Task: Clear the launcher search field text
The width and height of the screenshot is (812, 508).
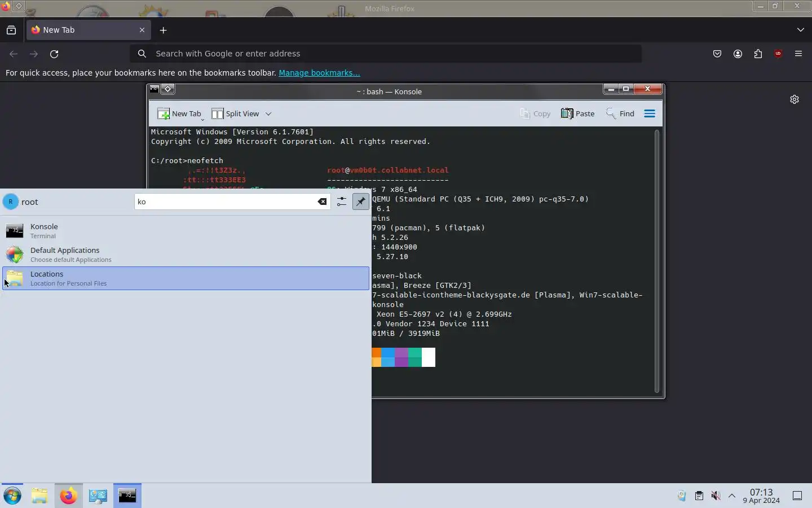Action: coord(322,202)
